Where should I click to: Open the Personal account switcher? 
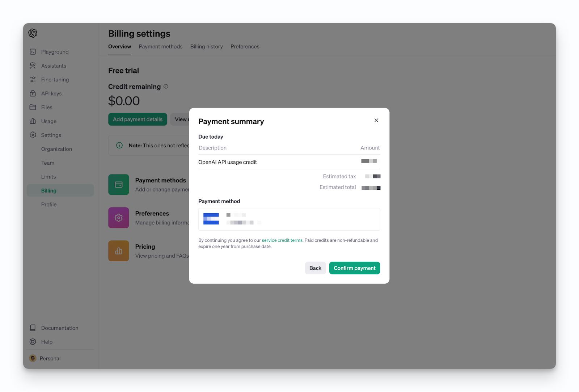pos(45,358)
